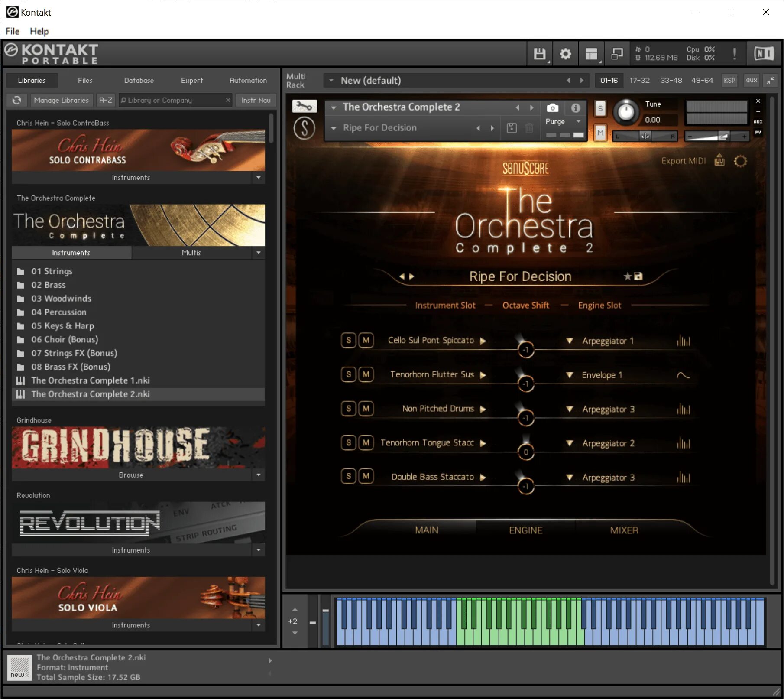Image resolution: width=784 pixels, height=699 pixels.
Task: Open Kontakt options gear icon
Action: (565, 54)
